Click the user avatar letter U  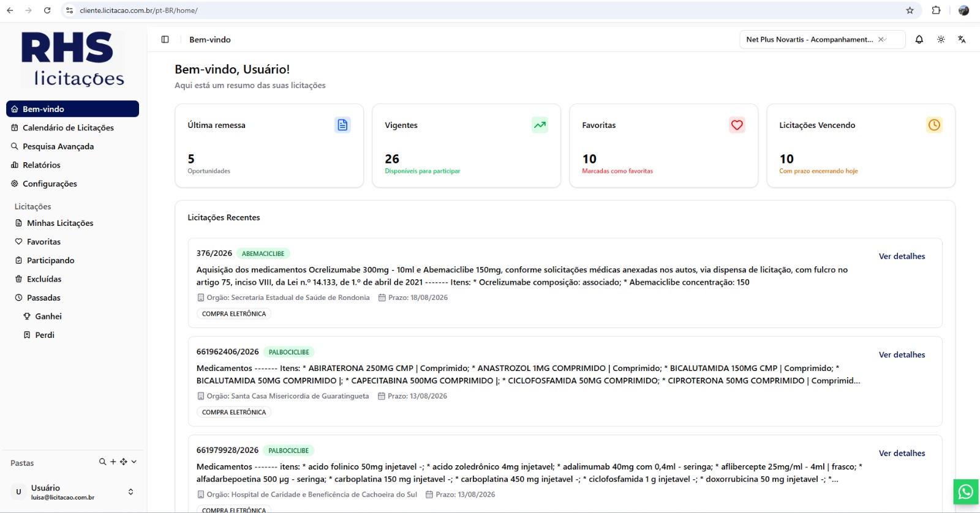point(18,492)
